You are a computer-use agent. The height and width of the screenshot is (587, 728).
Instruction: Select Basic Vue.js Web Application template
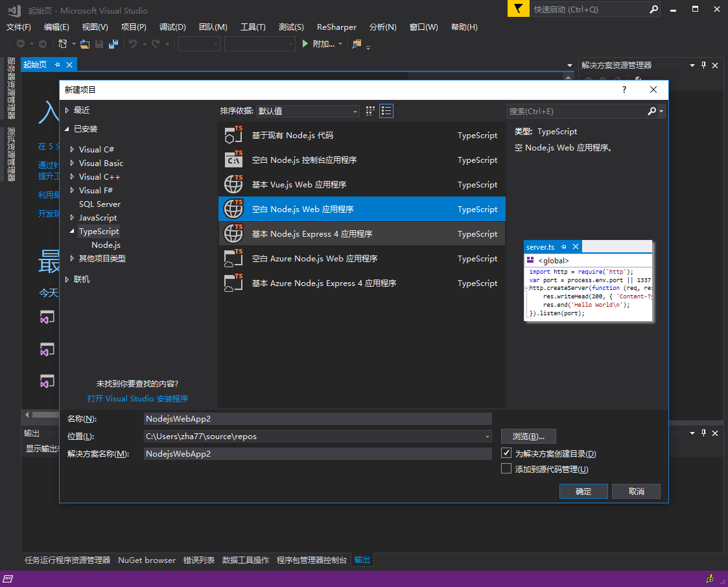tap(362, 184)
